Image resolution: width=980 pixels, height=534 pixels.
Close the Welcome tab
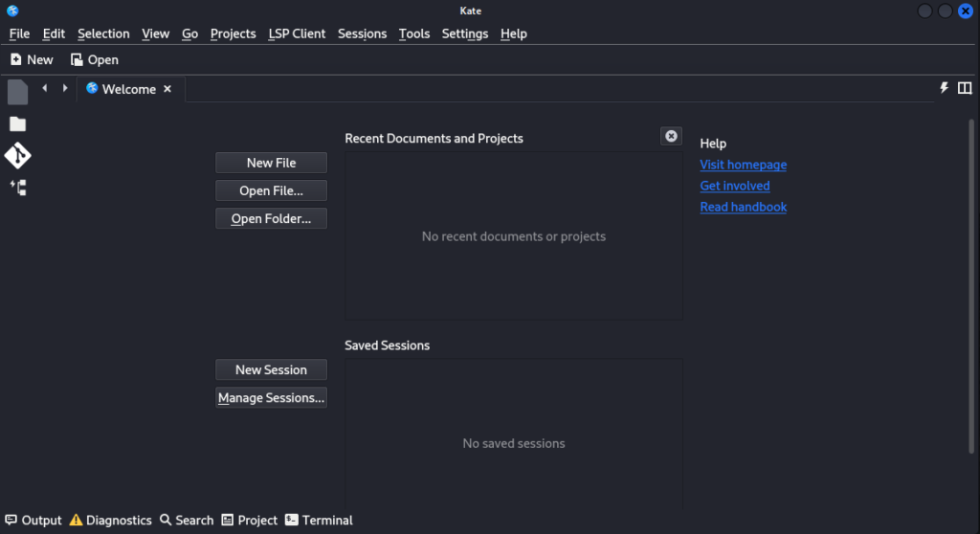167,89
